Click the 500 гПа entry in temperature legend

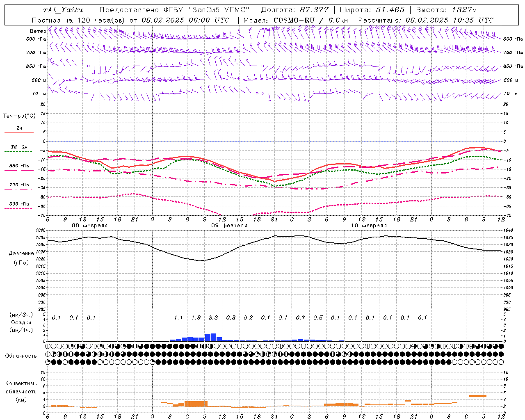pyautogui.click(x=19, y=204)
